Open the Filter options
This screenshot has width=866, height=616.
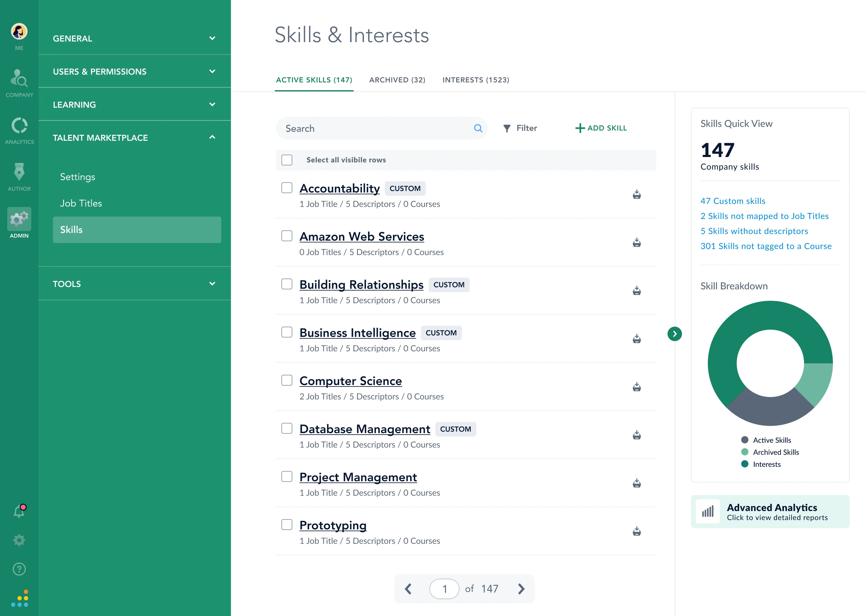[520, 128]
